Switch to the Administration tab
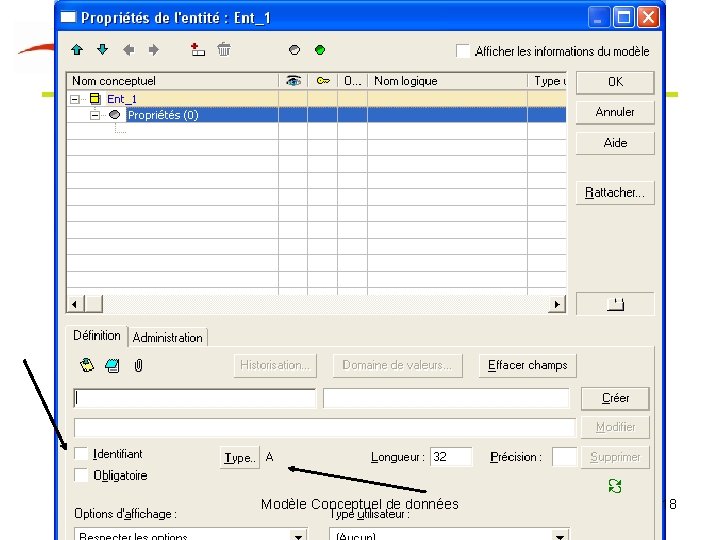 click(168, 338)
